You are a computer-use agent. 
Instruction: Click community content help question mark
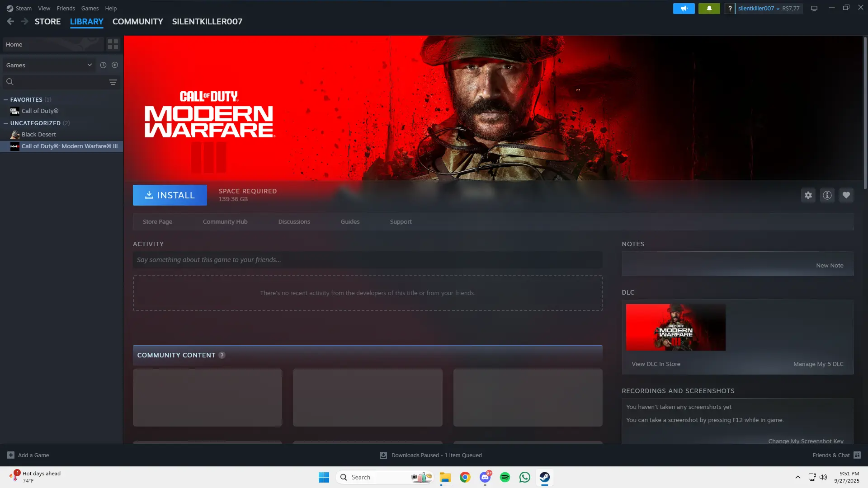[222, 355]
